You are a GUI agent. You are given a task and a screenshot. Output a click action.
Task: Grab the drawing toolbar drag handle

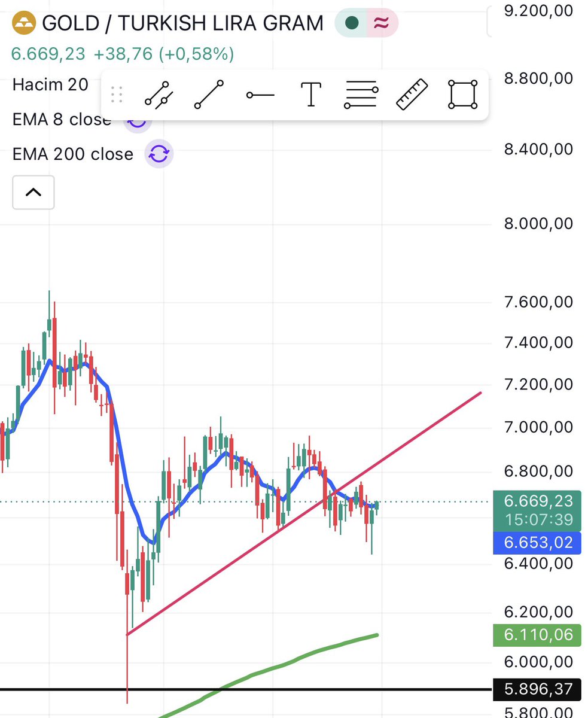tap(117, 95)
